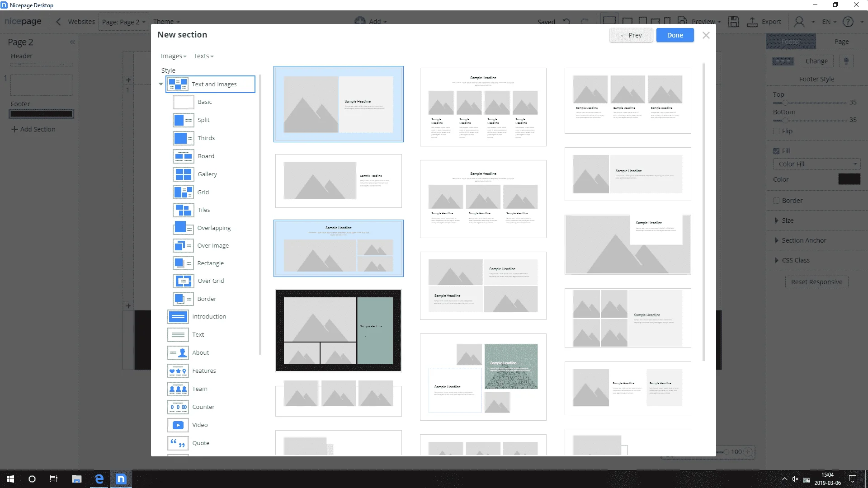Viewport: 868px width, 488px height.
Task: Open the notification center icon
Action: tap(853, 479)
